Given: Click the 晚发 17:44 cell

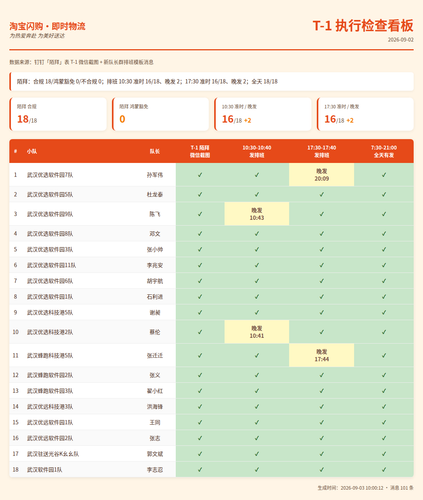Looking at the screenshot, I should tap(322, 356).
